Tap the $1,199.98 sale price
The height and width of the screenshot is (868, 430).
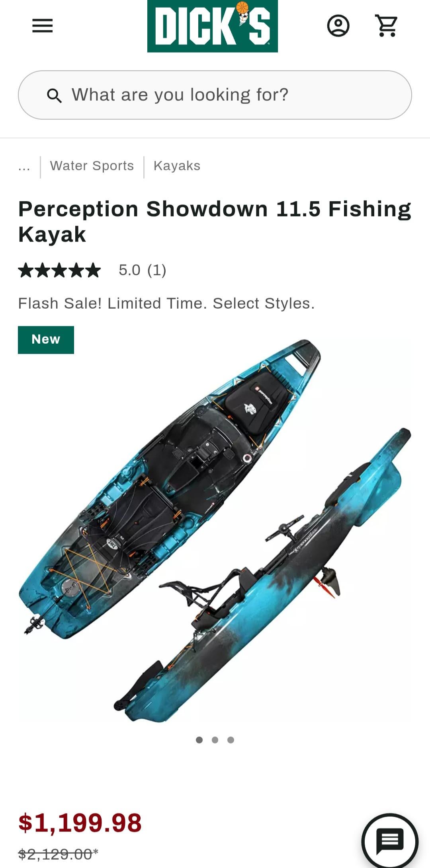80,823
